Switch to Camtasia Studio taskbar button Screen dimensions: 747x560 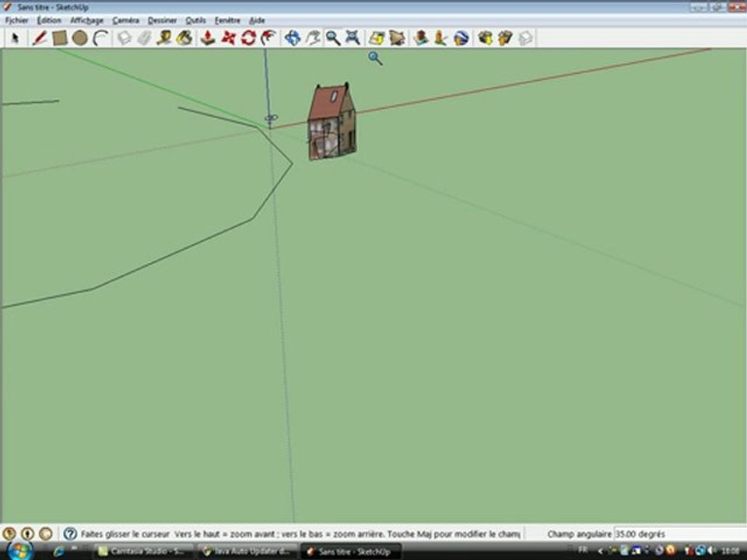pos(143,551)
